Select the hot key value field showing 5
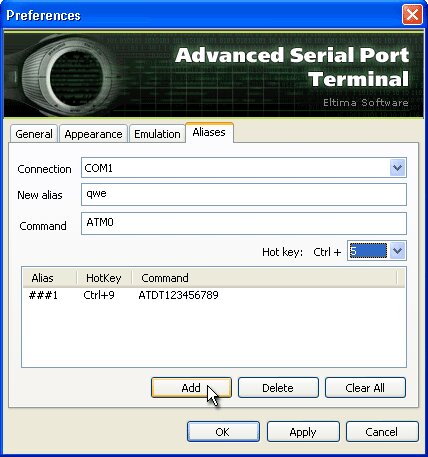Viewport: 428px width, 457px height. tap(368, 251)
